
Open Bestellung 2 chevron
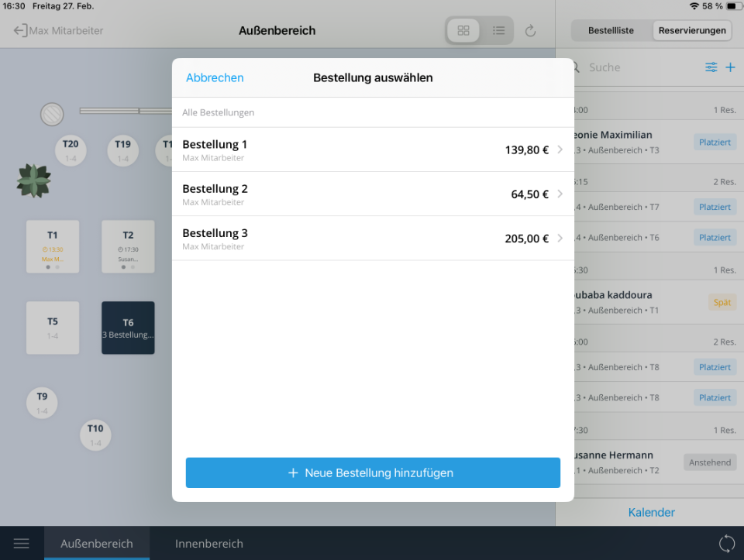[560, 194]
